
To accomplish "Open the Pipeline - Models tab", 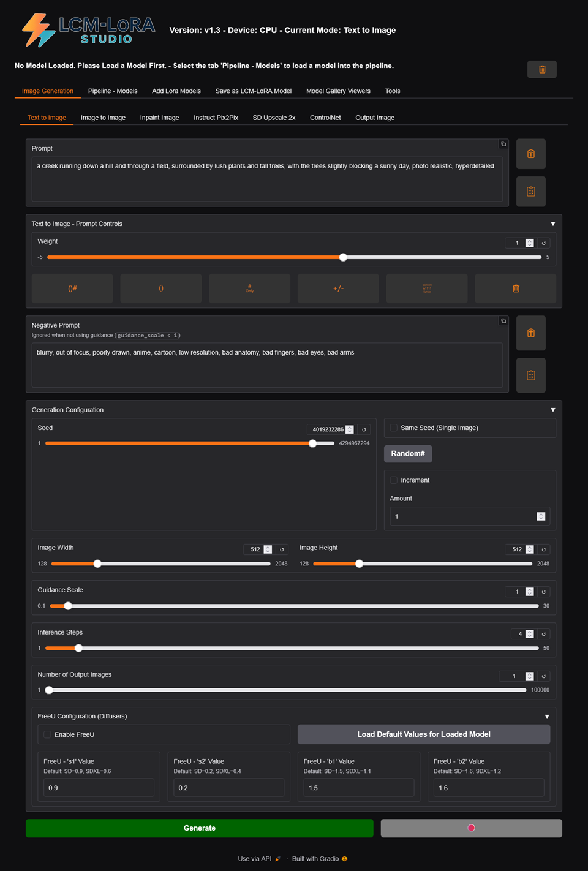I will pyautogui.click(x=113, y=91).
